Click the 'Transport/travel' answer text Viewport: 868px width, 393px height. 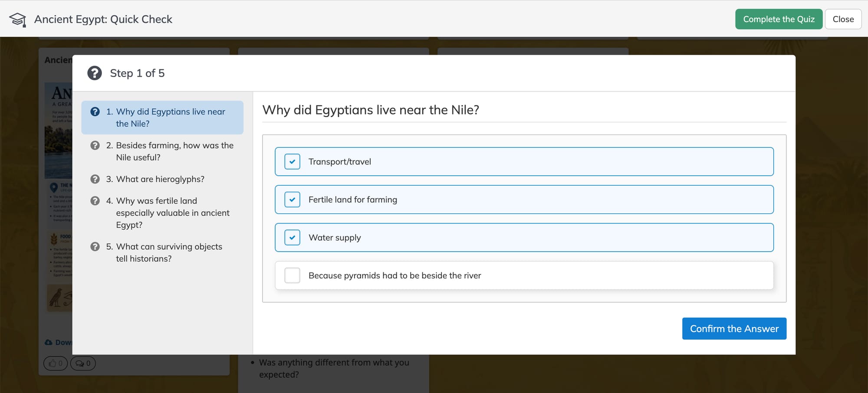coord(340,162)
